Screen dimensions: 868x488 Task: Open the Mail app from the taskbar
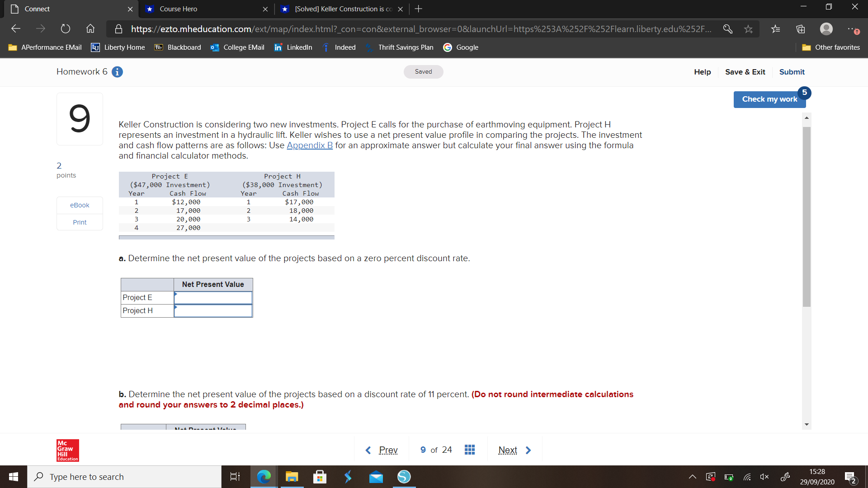[x=376, y=477]
